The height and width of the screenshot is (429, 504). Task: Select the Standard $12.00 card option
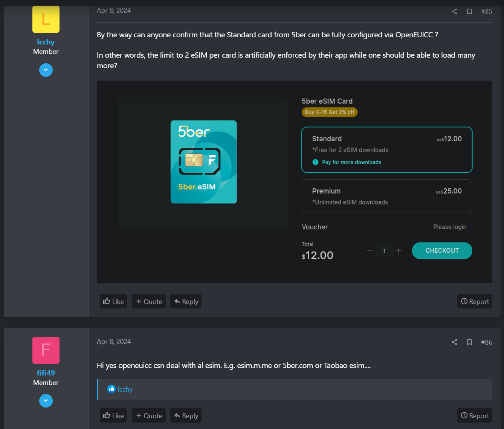click(386, 150)
